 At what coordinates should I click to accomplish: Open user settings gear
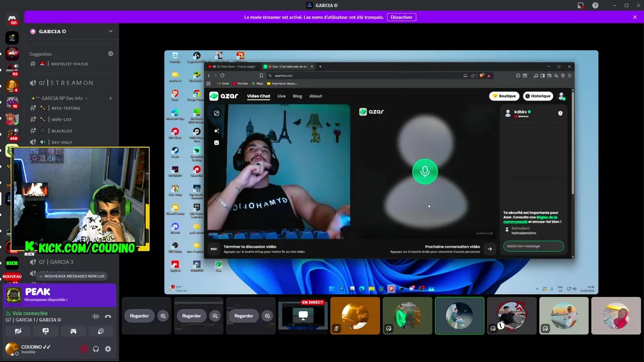[x=108, y=349]
